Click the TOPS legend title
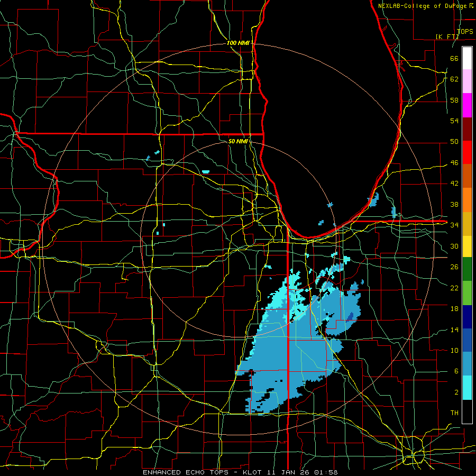Image resolution: width=476 pixels, height=476 pixels. tap(465, 32)
